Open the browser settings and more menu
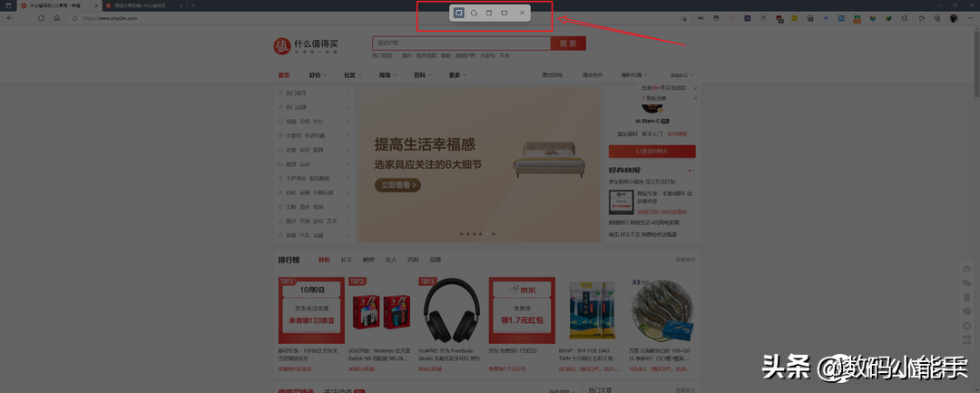This screenshot has width=980, height=393. 968,18
